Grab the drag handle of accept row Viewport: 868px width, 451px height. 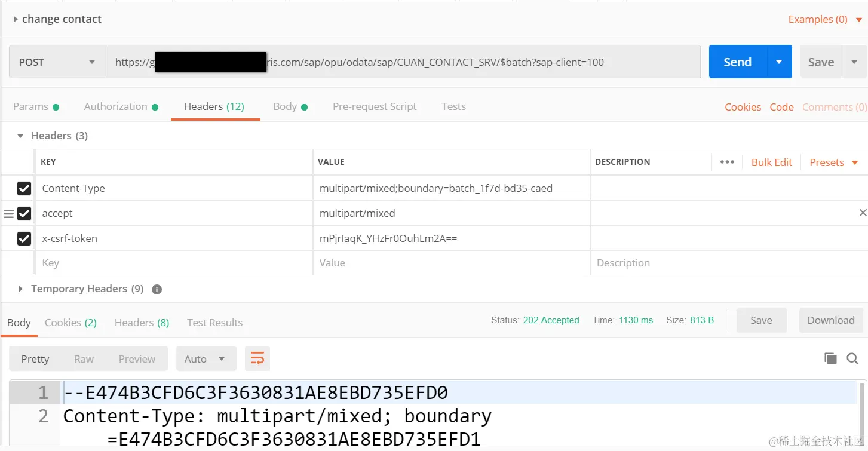coord(8,213)
